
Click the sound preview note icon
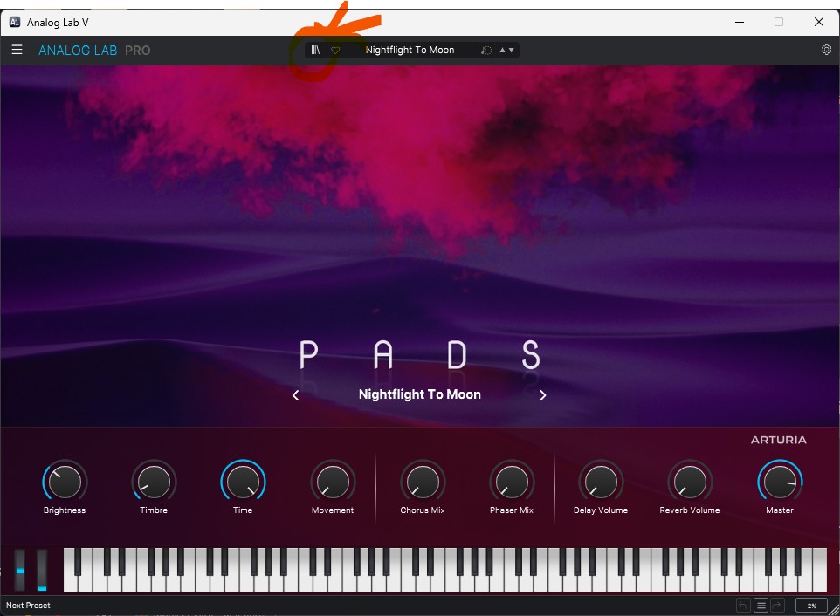pyautogui.click(x=485, y=51)
